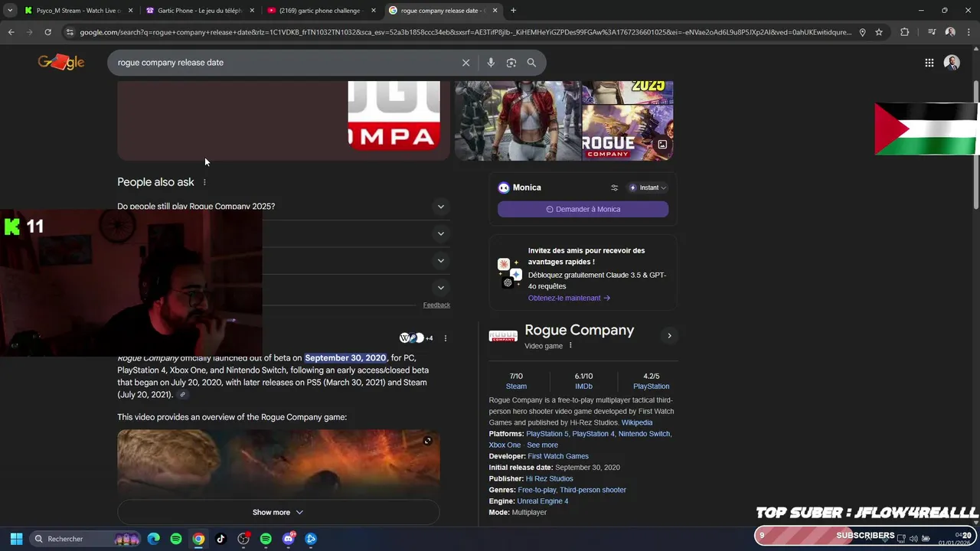Open Monica settings sliders icon
Screen dimensions: 980x551
(614, 187)
